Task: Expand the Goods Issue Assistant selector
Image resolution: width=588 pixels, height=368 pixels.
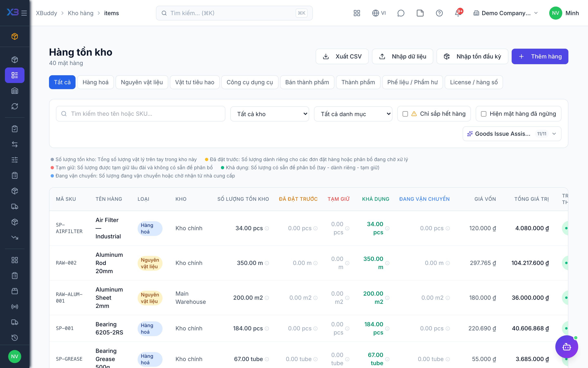Action: point(512,134)
